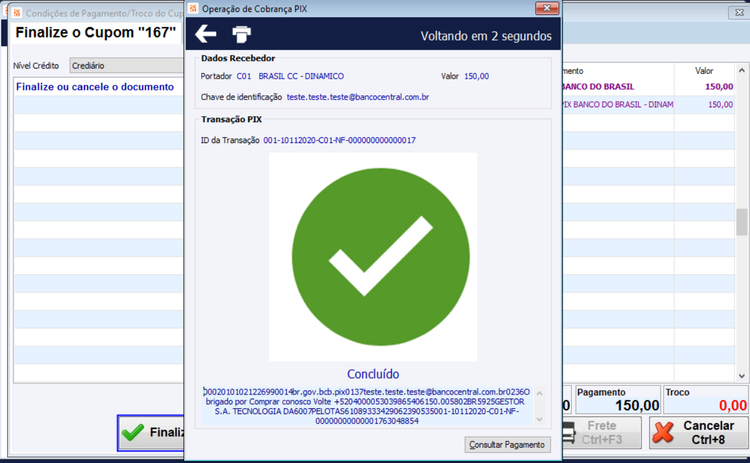Print the PIX receipt via printer icon
Image resolution: width=750 pixels, height=463 pixels.
[241, 34]
